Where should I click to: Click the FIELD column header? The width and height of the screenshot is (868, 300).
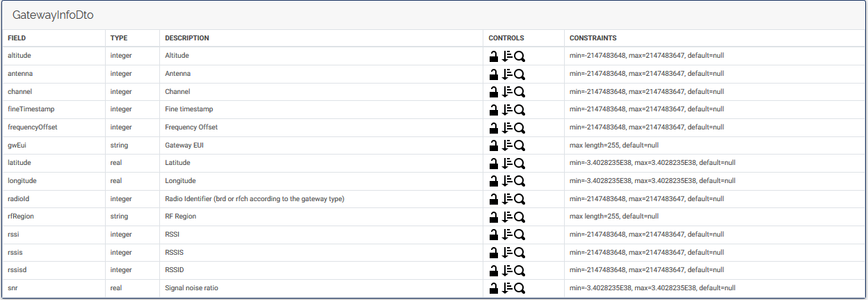(17, 38)
